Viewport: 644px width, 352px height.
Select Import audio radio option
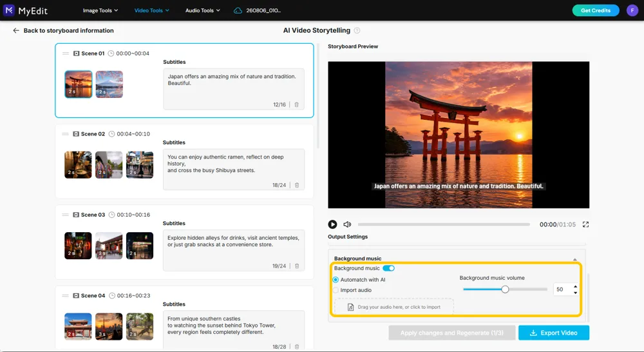[x=336, y=290]
